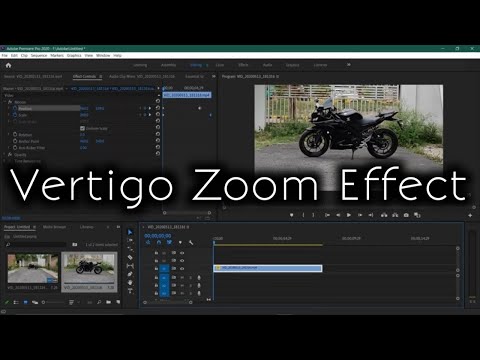Export frame with camera icon

click(x=406, y=215)
